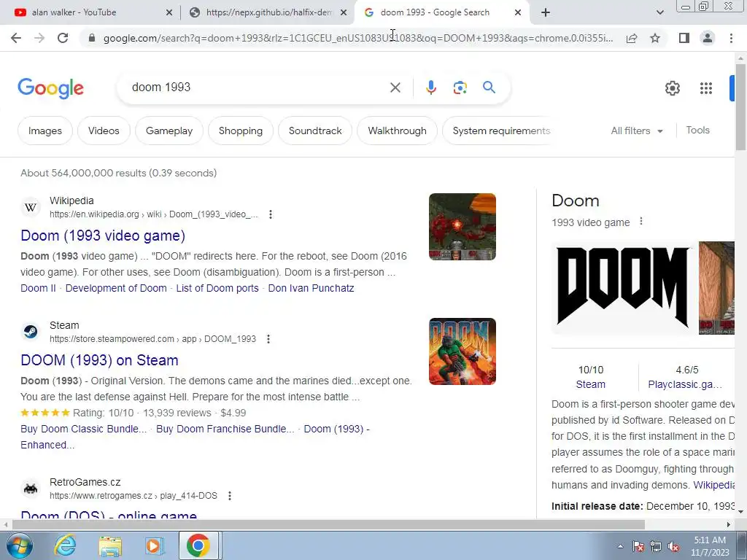The height and width of the screenshot is (560, 747).
Task: Open the Chrome side panel
Action: (684, 38)
